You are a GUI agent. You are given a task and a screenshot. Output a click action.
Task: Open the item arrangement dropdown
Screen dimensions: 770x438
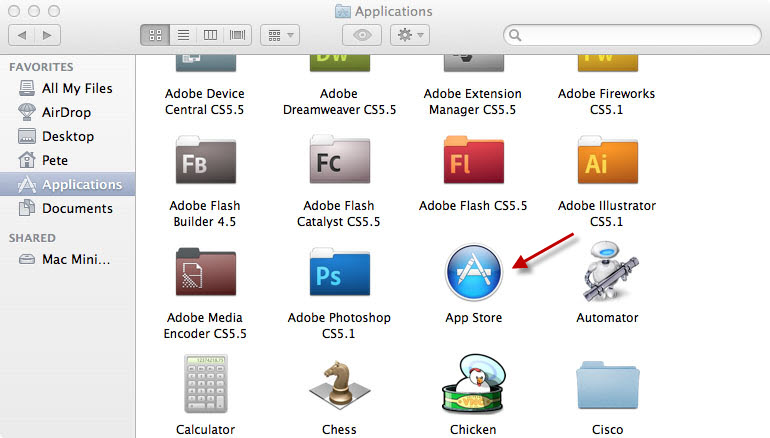coord(280,35)
